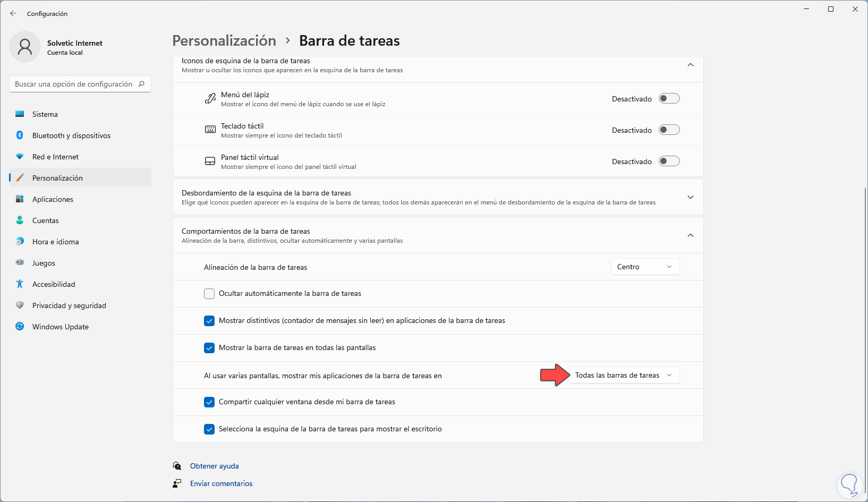Viewport: 868px width, 502px height.
Task: Click the back arrow in Configuración
Action: coord(13,13)
